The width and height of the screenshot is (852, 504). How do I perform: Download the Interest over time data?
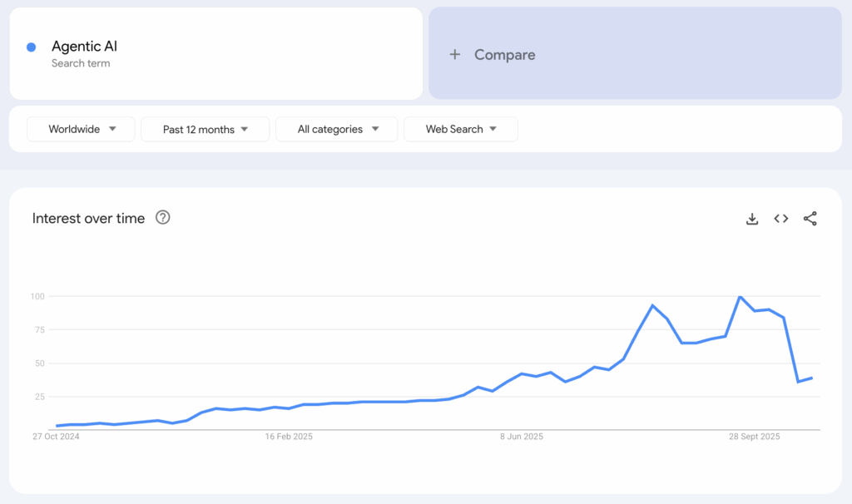tap(752, 219)
